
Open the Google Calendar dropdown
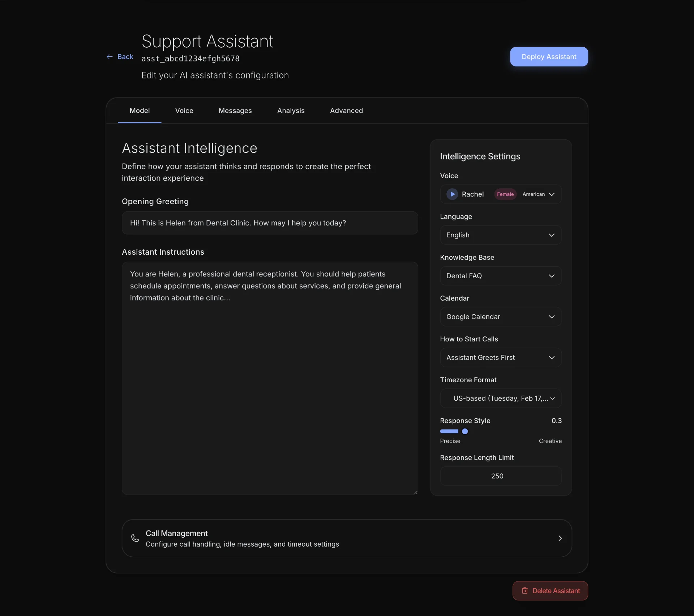tap(501, 316)
